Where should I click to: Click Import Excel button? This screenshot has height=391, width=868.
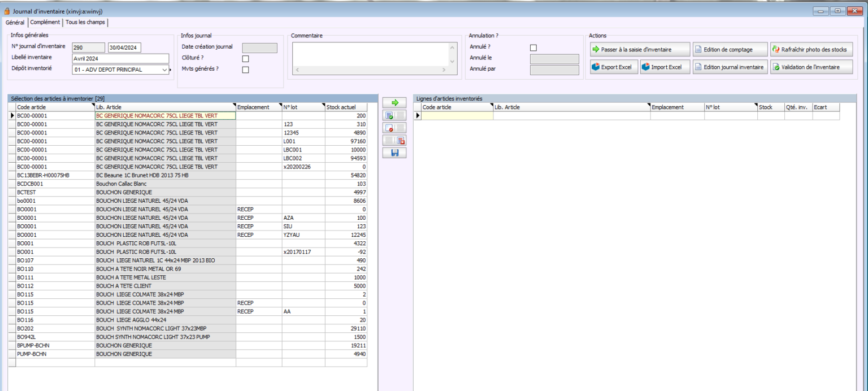666,67
